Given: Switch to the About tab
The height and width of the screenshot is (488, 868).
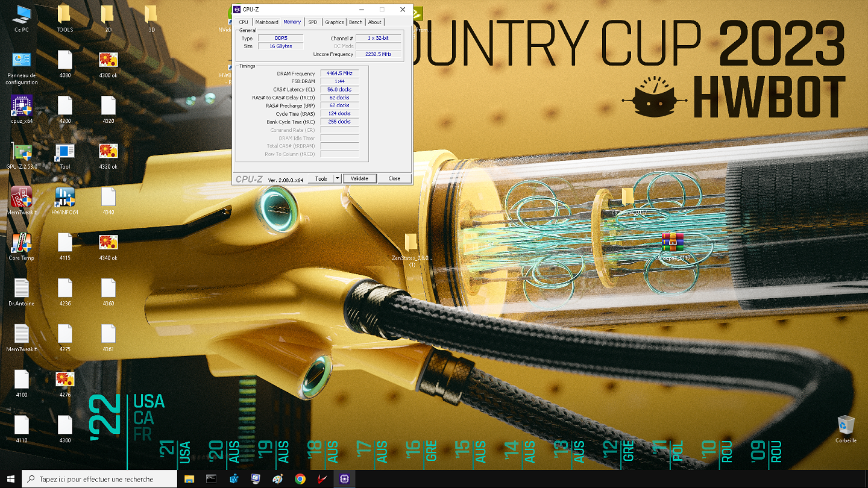Looking at the screenshot, I should [x=375, y=22].
